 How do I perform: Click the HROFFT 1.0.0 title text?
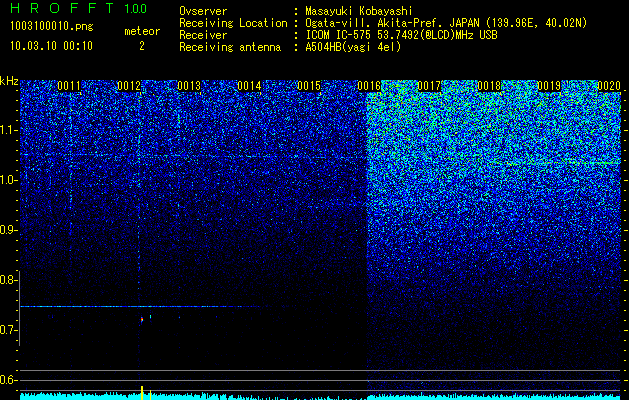pyautogui.click(x=79, y=8)
